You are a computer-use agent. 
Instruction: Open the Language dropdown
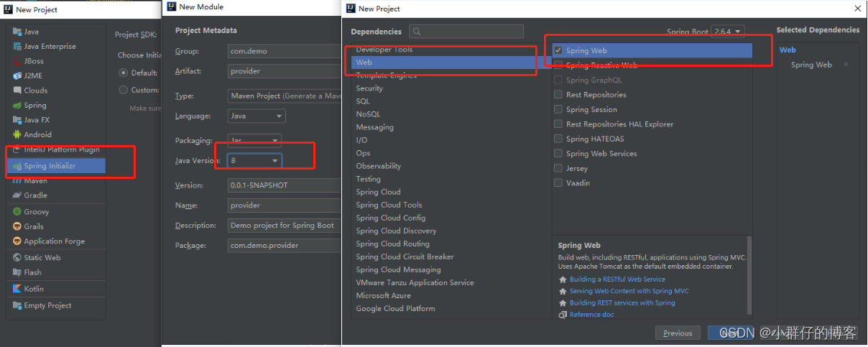click(257, 116)
